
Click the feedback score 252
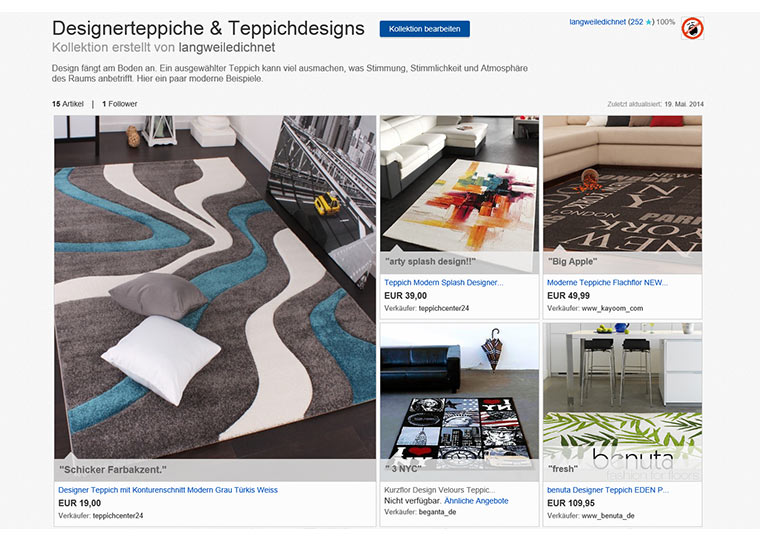click(636, 22)
